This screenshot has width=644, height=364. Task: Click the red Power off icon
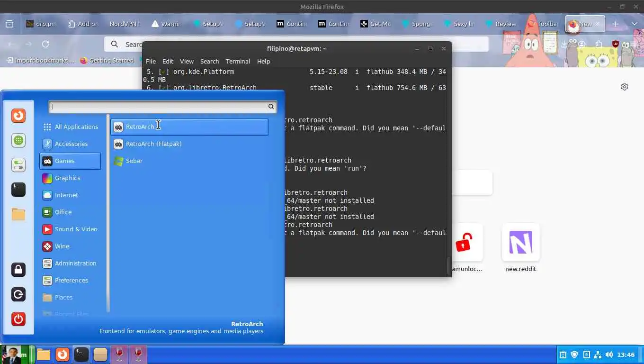click(x=18, y=319)
